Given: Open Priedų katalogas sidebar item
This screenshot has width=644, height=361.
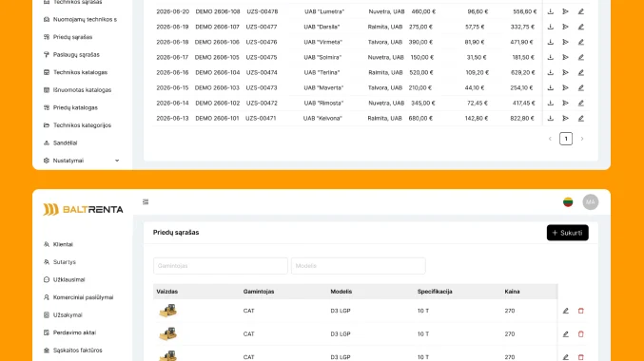Looking at the screenshot, I should (x=70, y=107).
